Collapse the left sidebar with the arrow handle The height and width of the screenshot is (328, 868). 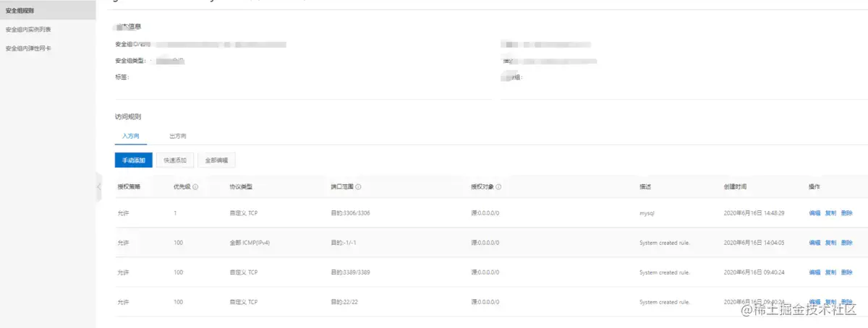point(98,186)
